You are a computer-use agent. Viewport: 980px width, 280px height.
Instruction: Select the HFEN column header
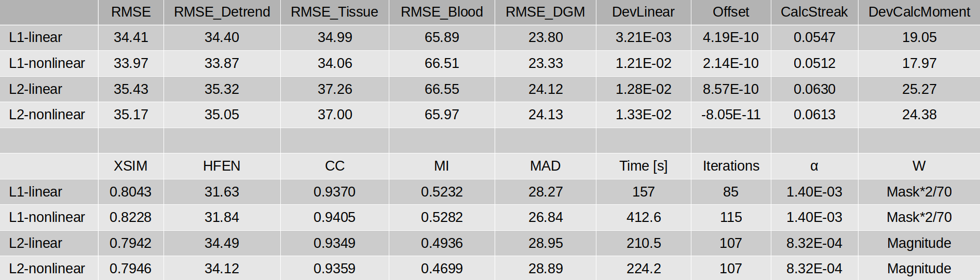coord(222,166)
